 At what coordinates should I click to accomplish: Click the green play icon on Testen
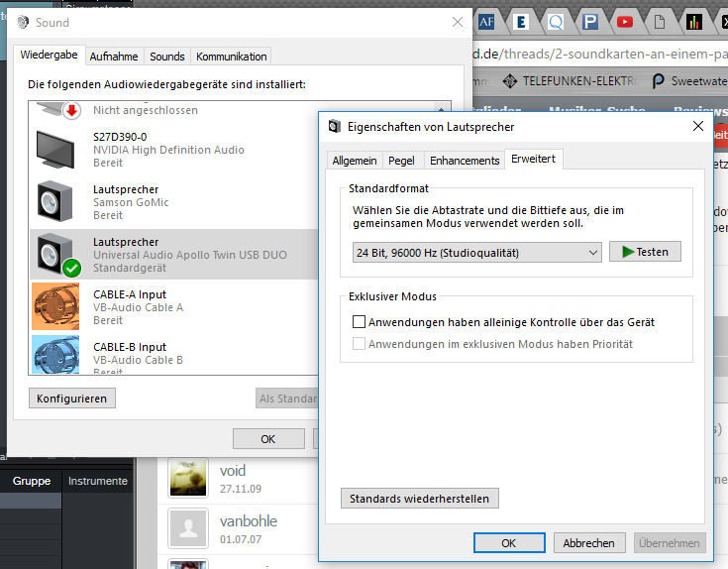pyautogui.click(x=628, y=252)
